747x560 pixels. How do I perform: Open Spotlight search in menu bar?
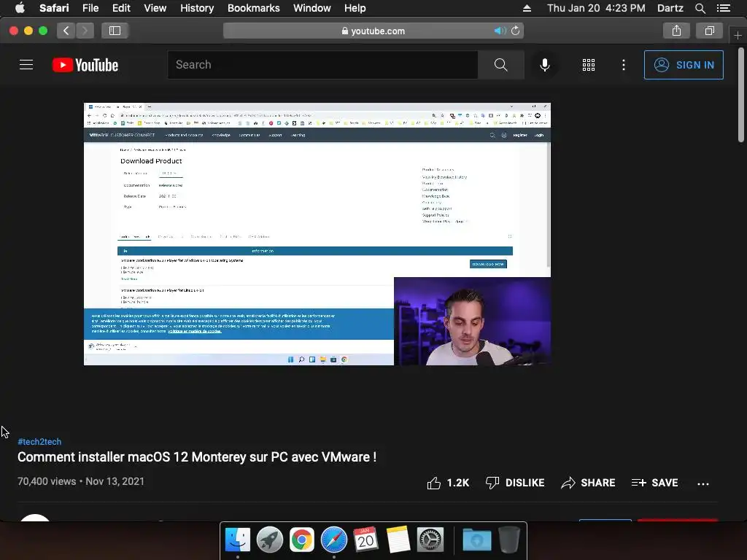[700, 8]
